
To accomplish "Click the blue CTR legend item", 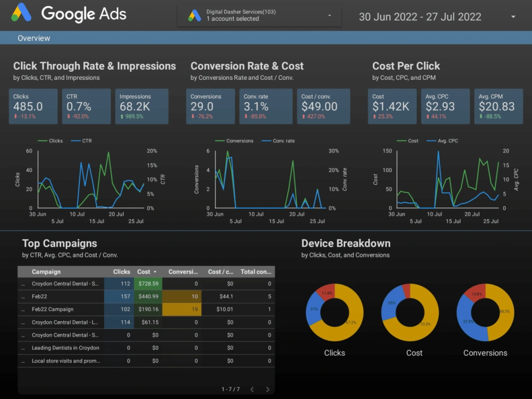I will pyautogui.click(x=81, y=141).
